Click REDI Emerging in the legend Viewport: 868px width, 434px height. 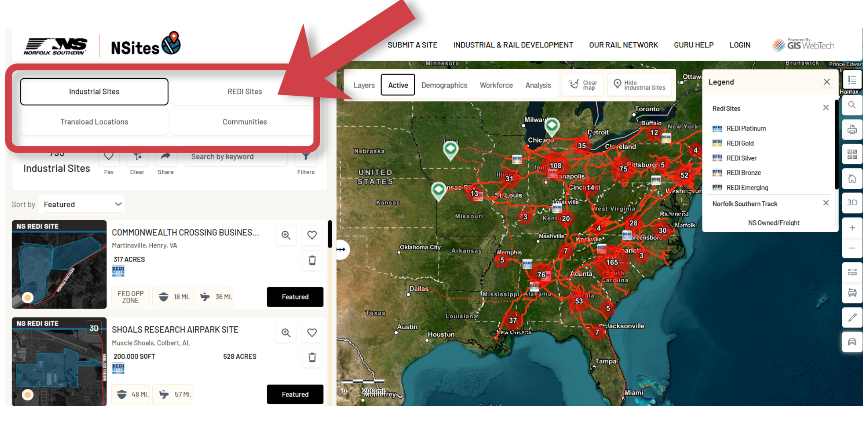740,187
